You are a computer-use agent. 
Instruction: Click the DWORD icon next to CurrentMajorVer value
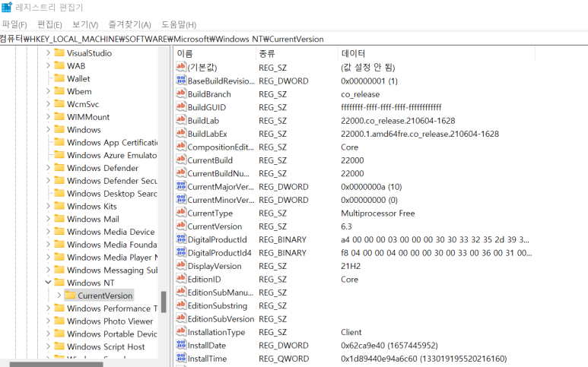[x=181, y=186]
